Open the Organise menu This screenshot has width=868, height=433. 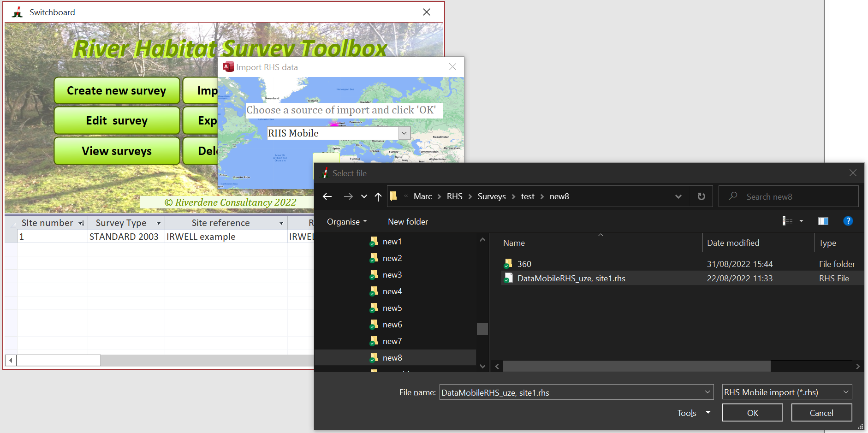tap(347, 222)
